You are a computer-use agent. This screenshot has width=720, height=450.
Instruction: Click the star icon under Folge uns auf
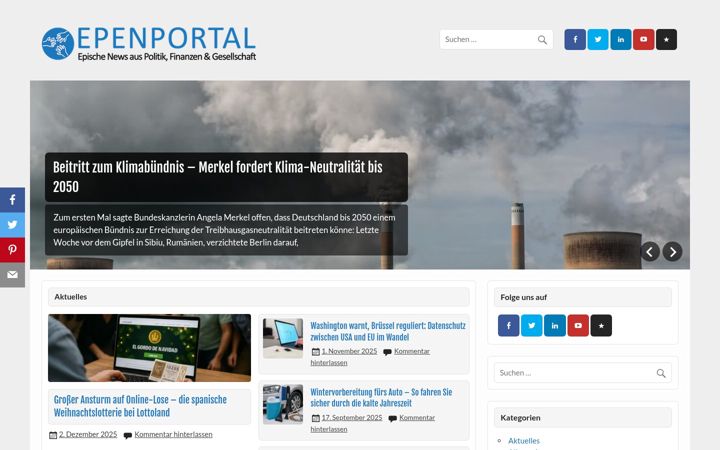(601, 326)
